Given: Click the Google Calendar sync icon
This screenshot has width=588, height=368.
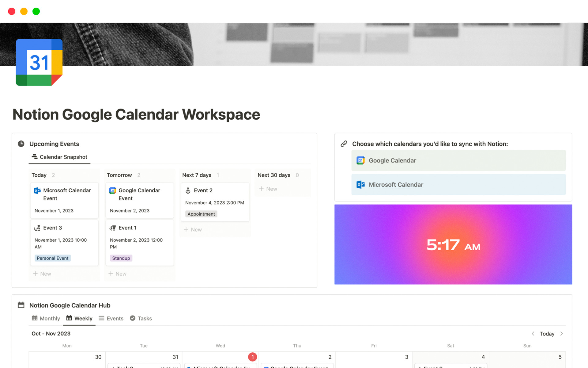Looking at the screenshot, I should [x=361, y=160].
